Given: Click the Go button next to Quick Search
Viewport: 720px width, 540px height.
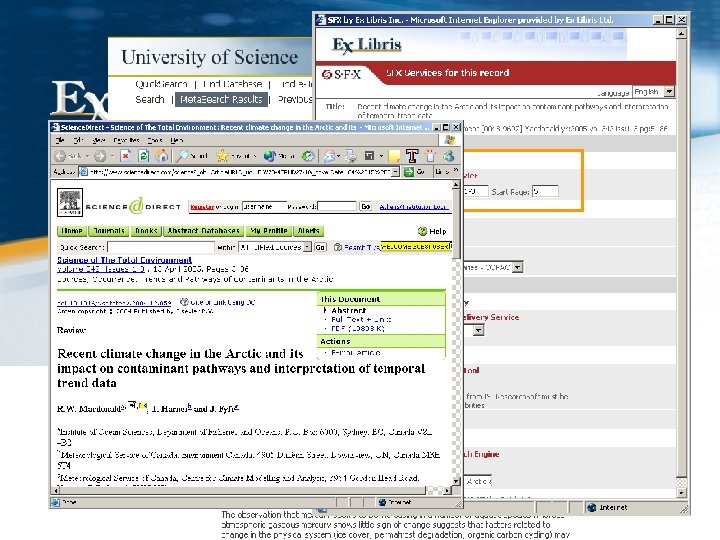Looking at the screenshot, I should 320,247.
